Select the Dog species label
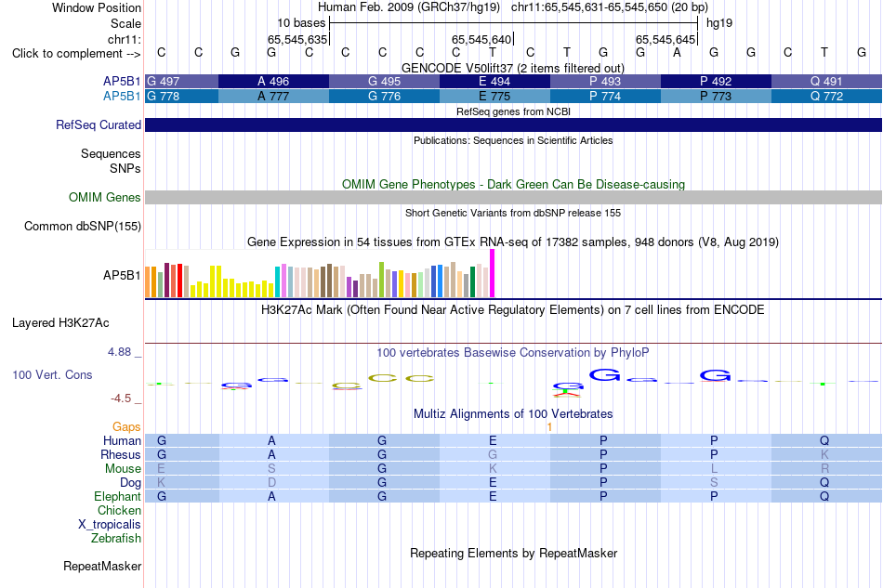The width and height of the screenshot is (883, 588). pos(131,483)
